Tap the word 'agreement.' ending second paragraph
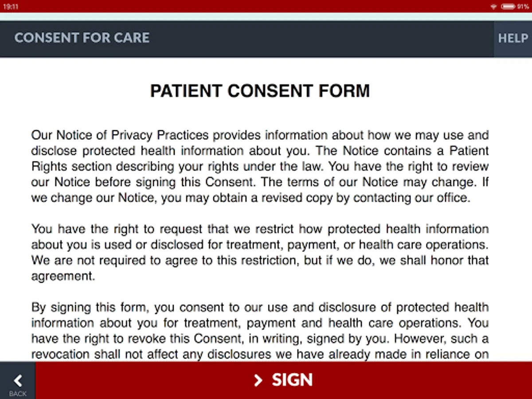The width and height of the screenshot is (532, 399). pyautogui.click(x=63, y=276)
